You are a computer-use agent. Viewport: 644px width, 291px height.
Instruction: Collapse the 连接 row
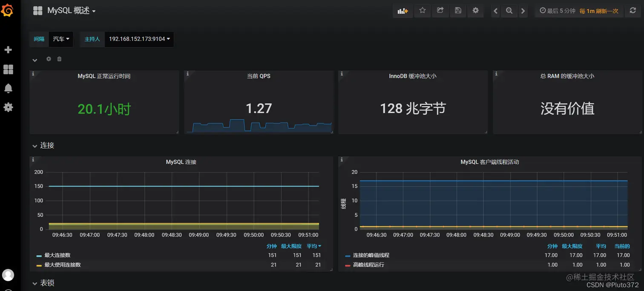click(x=43, y=145)
